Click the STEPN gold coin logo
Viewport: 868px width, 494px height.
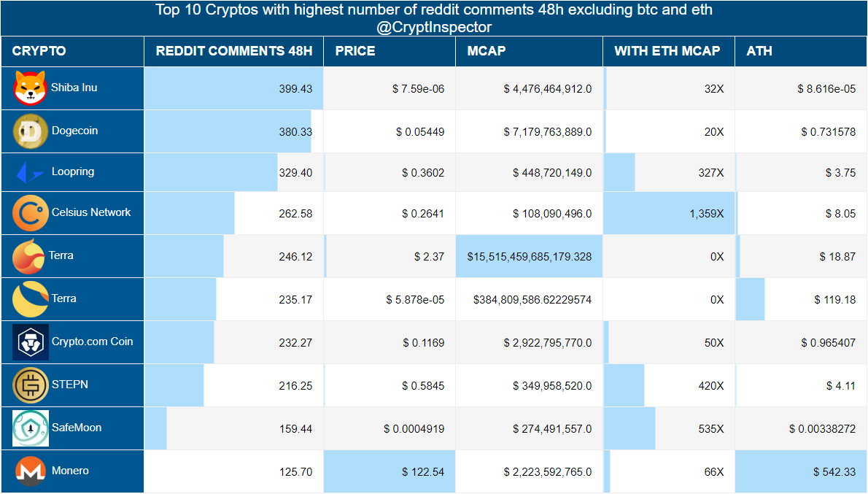tap(31, 385)
